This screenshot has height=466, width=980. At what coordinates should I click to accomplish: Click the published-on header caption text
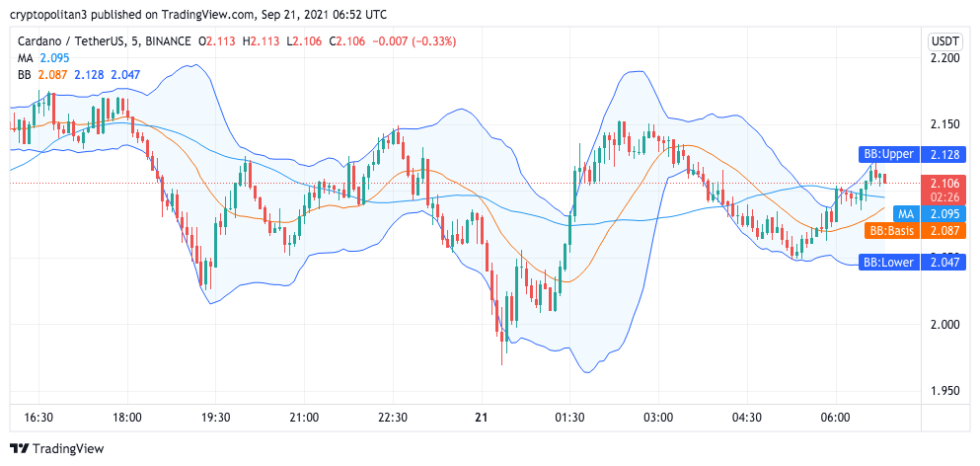(197, 15)
